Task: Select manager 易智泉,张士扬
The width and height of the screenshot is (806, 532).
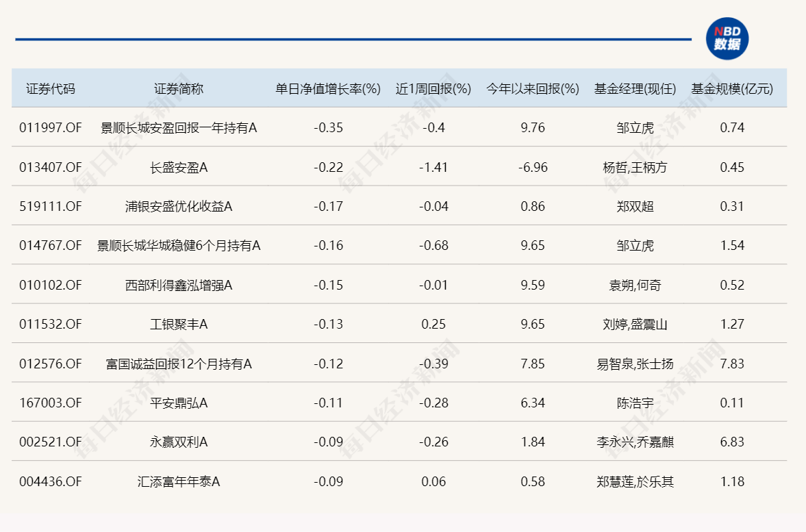Action: pyautogui.click(x=635, y=364)
